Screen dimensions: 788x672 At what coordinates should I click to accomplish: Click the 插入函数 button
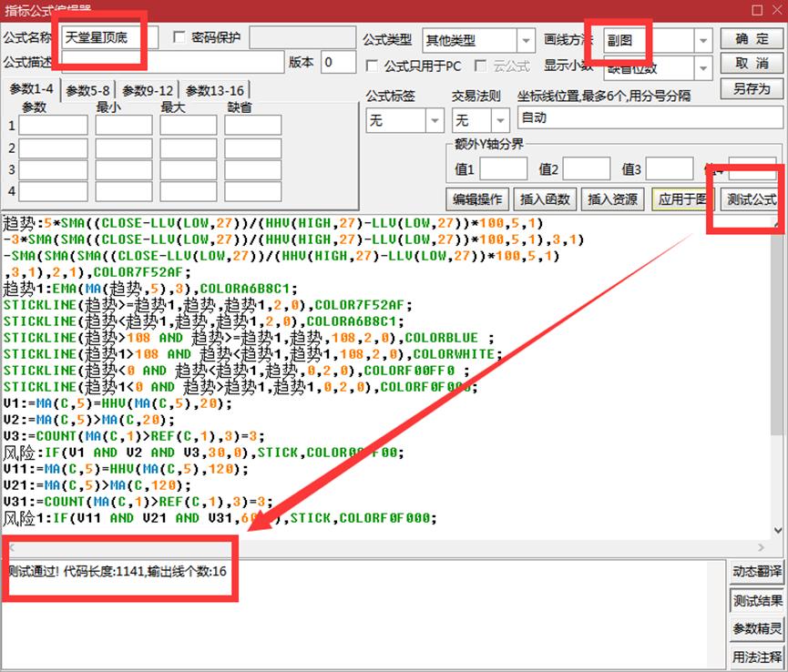pos(545,199)
